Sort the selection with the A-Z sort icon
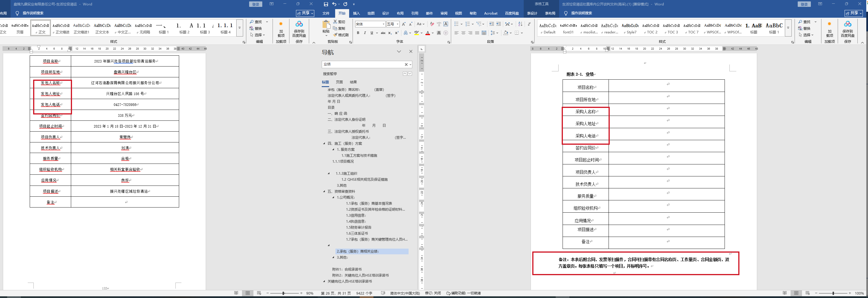 [520, 24]
